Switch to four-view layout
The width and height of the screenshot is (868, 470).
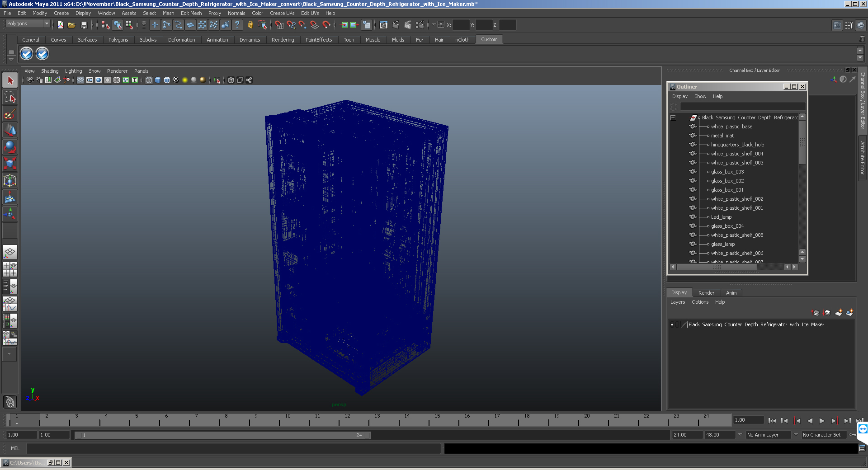point(10,269)
